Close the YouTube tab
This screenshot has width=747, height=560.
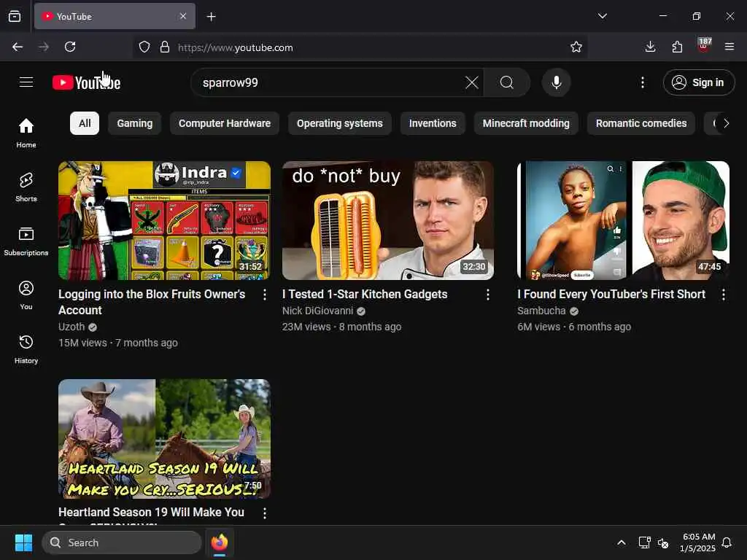coord(183,16)
